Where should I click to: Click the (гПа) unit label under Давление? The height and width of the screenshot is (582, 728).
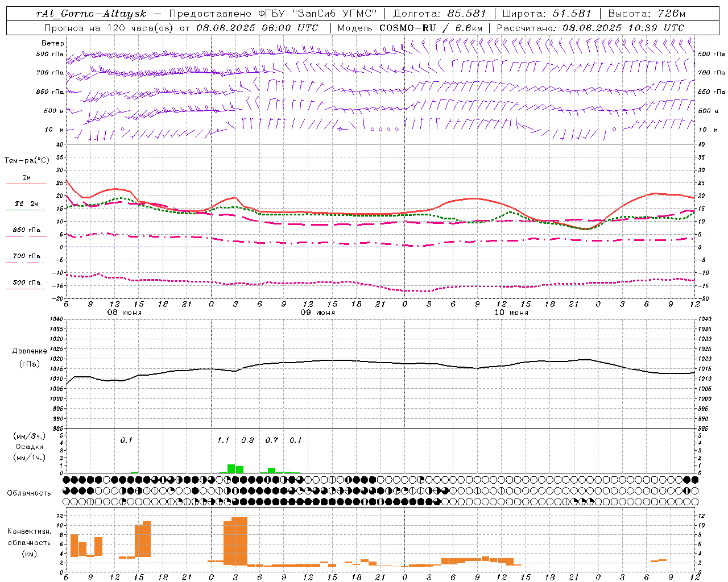pos(29,364)
